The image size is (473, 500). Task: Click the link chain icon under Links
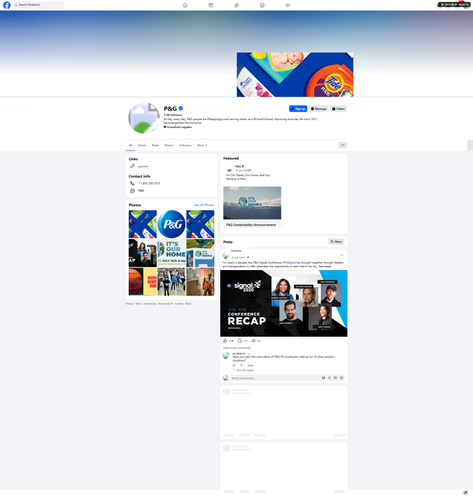coord(132,166)
